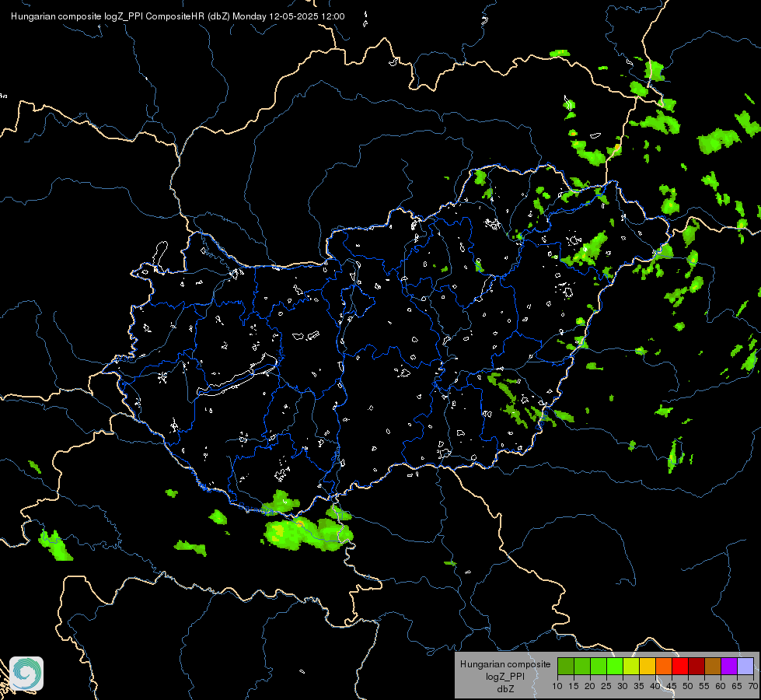Click the purple 60-65 dBZ legend swatch

(x=729, y=666)
